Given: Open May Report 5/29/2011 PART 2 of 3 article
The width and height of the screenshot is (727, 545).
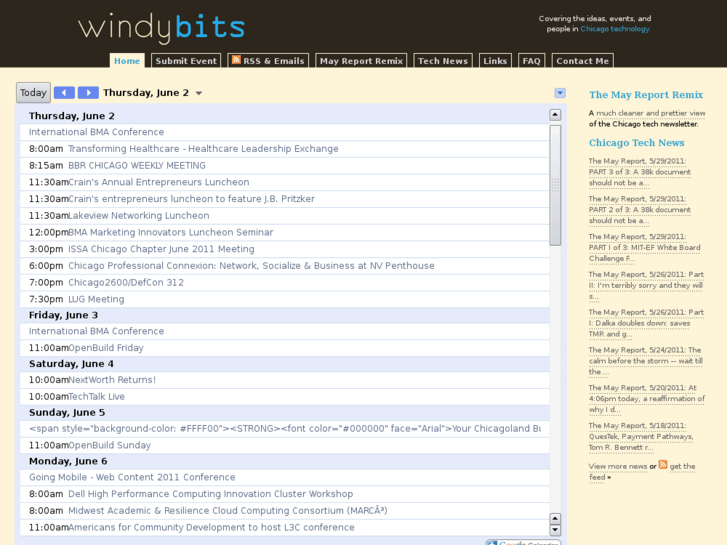Looking at the screenshot, I should 640,210.
